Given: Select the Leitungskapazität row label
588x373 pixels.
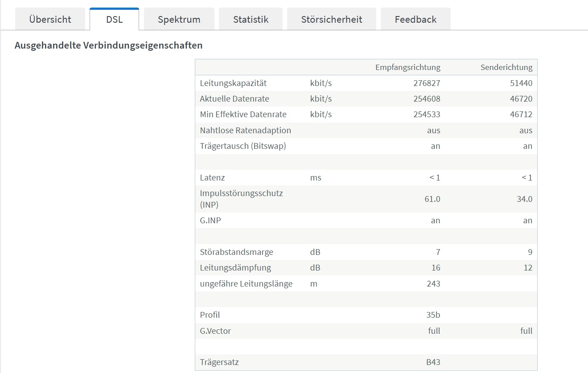Looking at the screenshot, I should [x=233, y=83].
